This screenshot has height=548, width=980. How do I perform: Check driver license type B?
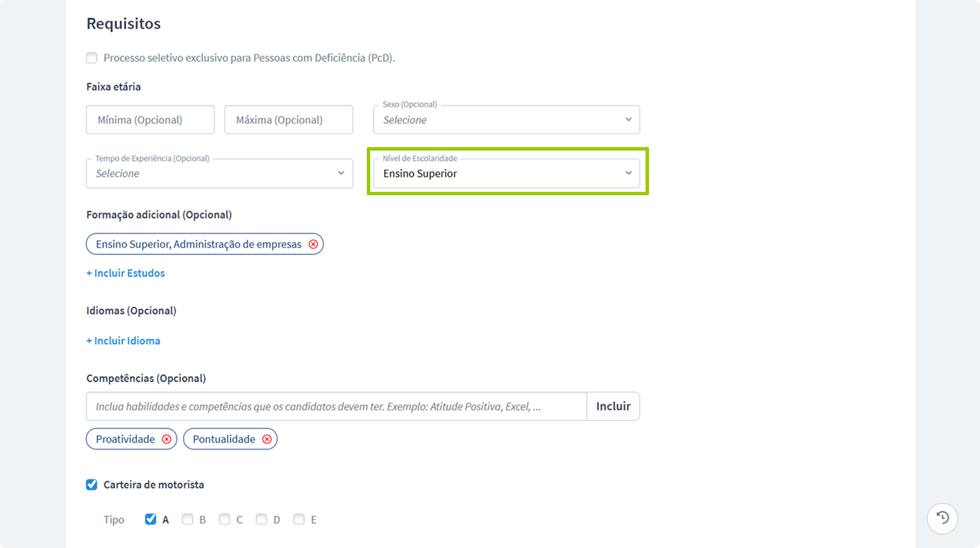(x=187, y=519)
